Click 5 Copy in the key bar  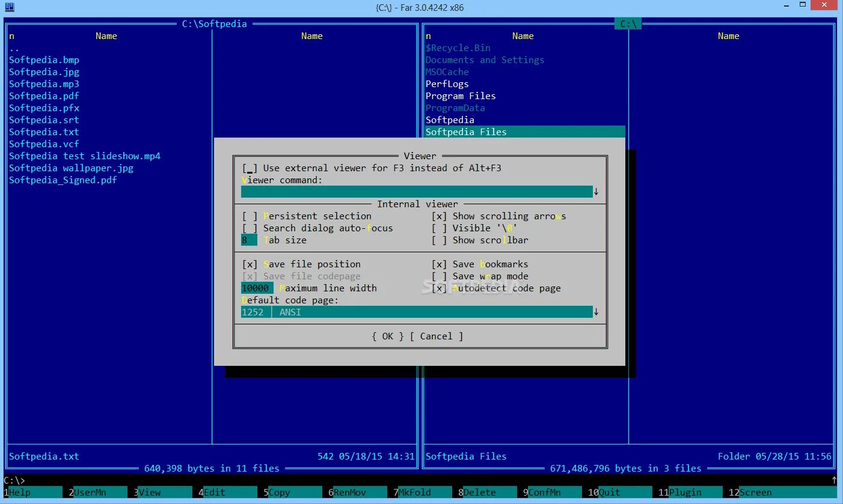click(293, 493)
